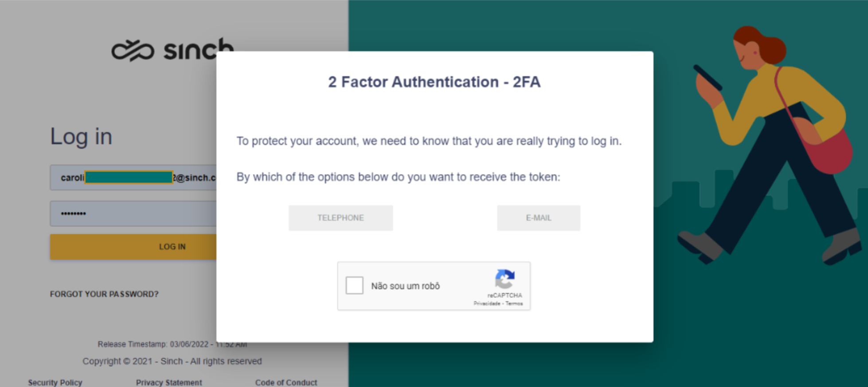Click the "Log in" page heading
This screenshot has height=387, width=868.
click(x=81, y=137)
